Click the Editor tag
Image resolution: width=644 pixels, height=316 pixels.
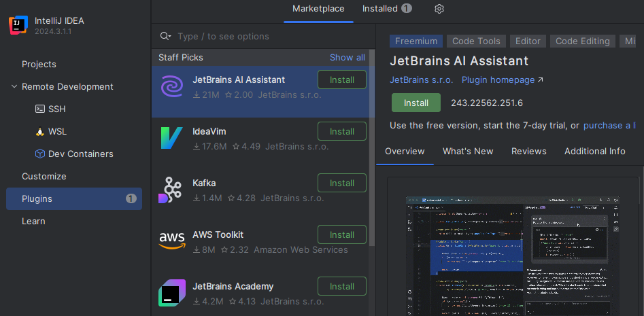click(x=528, y=41)
